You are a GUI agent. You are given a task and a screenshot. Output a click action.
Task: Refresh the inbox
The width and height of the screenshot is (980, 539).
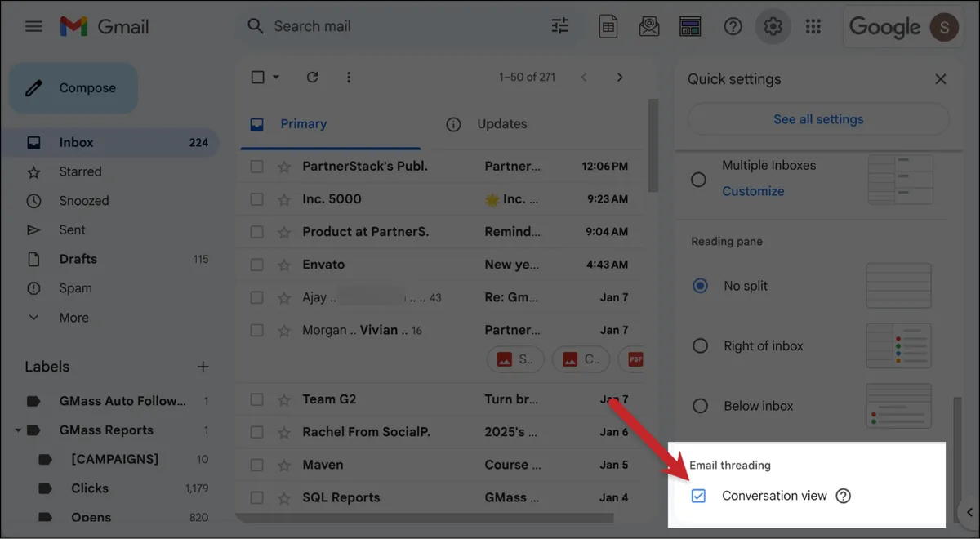pyautogui.click(x=312, y=77)
